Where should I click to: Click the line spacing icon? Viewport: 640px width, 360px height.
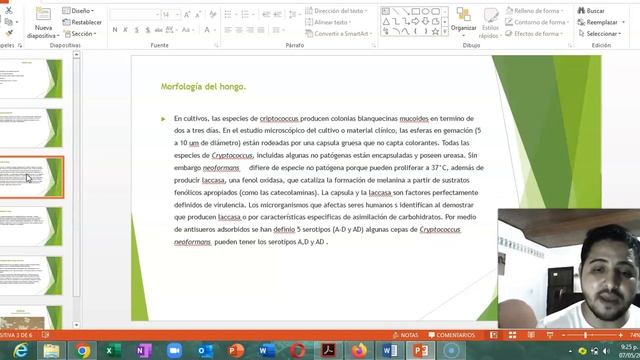click(292, 15)
